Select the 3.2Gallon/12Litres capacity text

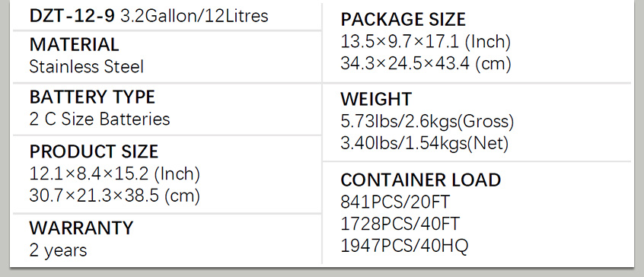[x=194, y=16]
